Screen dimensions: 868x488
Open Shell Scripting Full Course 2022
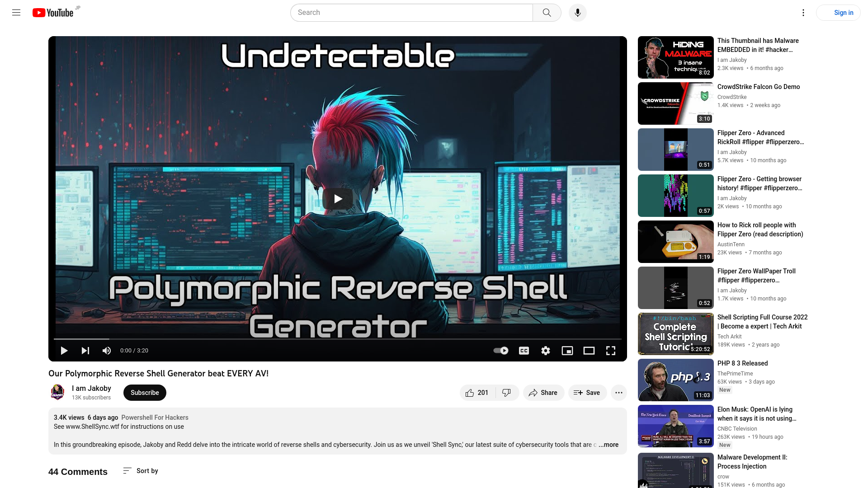point(762,322)
